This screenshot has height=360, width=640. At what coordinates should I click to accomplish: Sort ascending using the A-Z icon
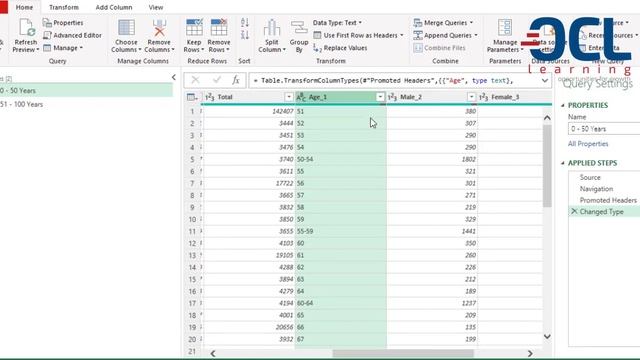click(245, 22)
